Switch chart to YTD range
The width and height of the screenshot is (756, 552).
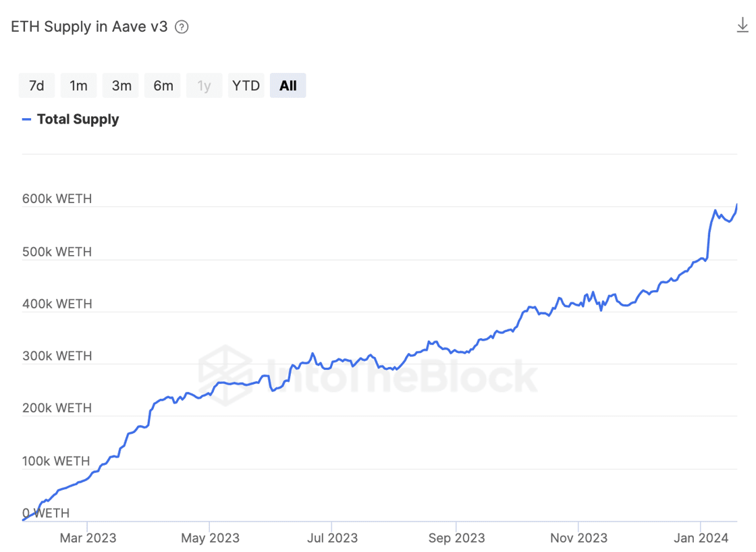point(246,86)
